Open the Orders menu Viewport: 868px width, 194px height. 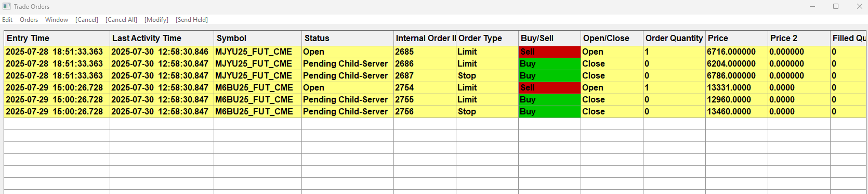[x=29, y=20]
